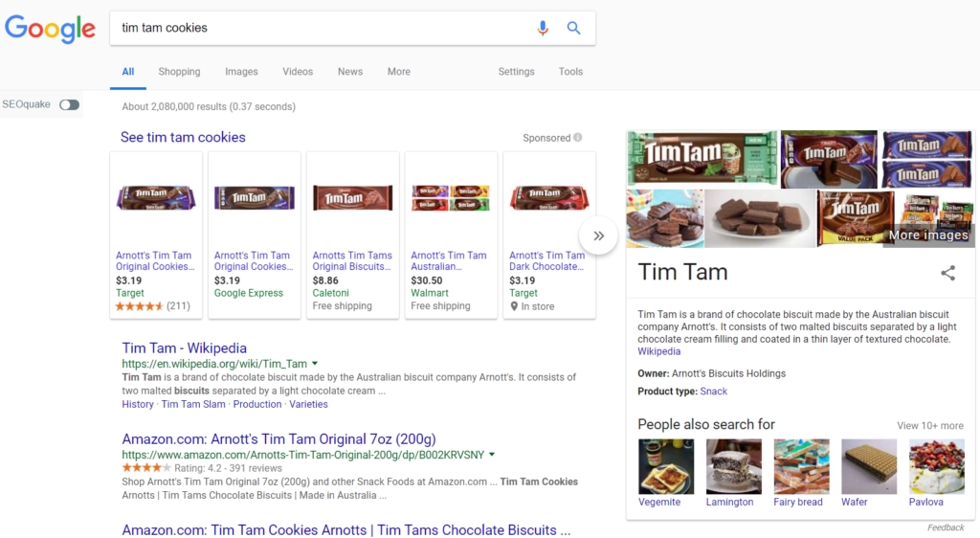Click the Google Express seller name
This screenshot has width=980, height=538.
[x=248, y=293]
